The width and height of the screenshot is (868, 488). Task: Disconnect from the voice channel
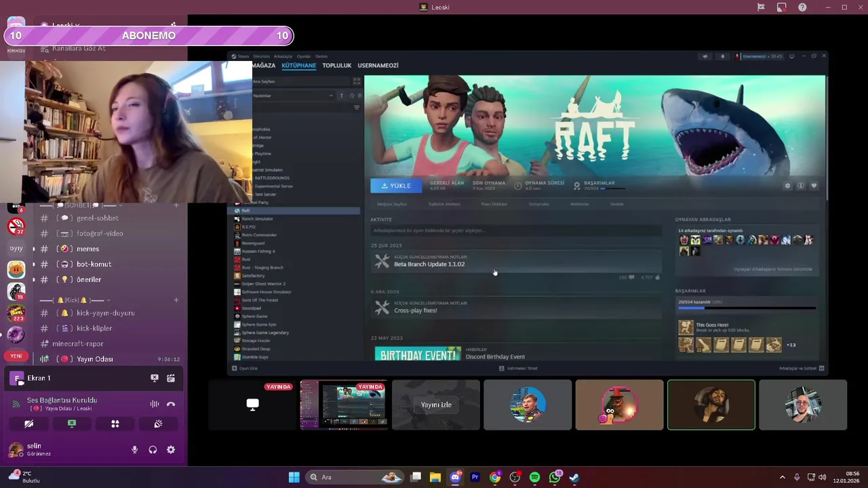[171, 404]
